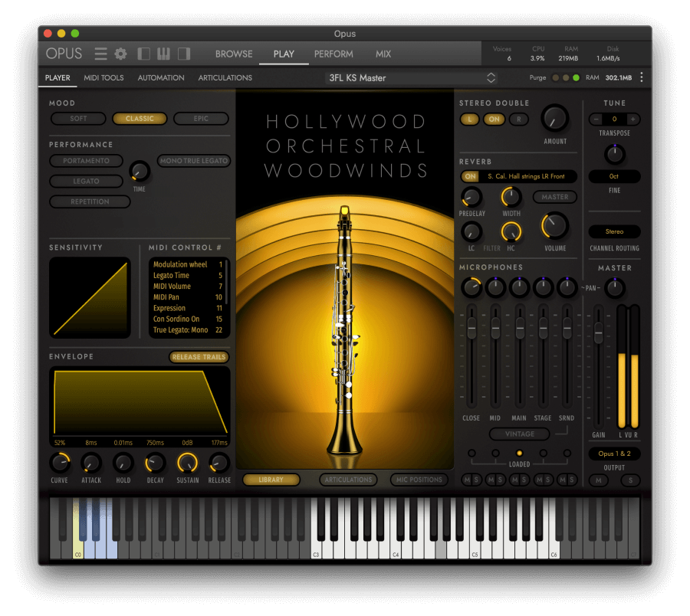Click the Mic Positions button
The height and width of the screenshot is (616, 690).
point(419,480)
